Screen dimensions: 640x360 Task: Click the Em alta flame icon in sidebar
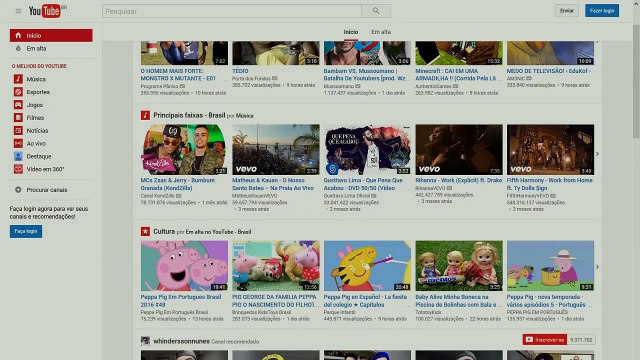(x=18, y=48)
